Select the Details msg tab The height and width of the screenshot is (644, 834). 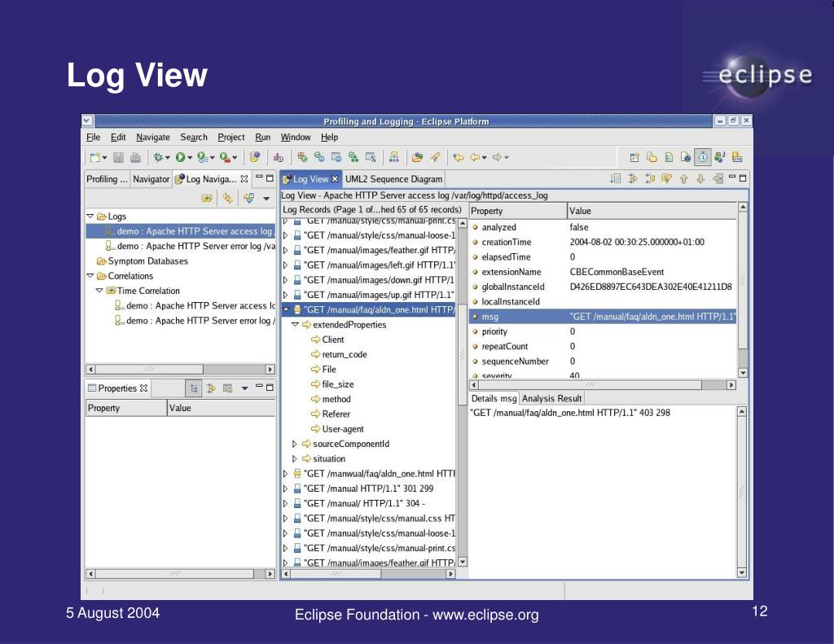coord(494,398)
